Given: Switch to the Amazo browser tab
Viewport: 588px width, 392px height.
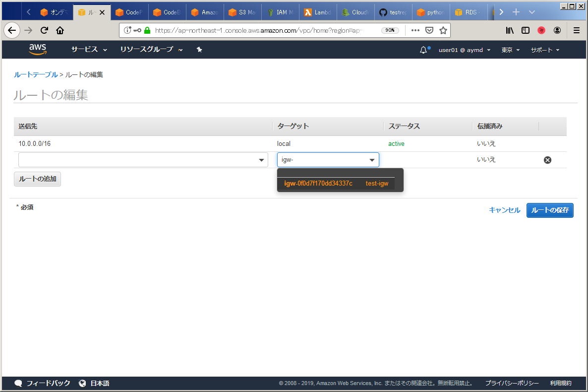Looking at the screenshot, I should 205,12.
